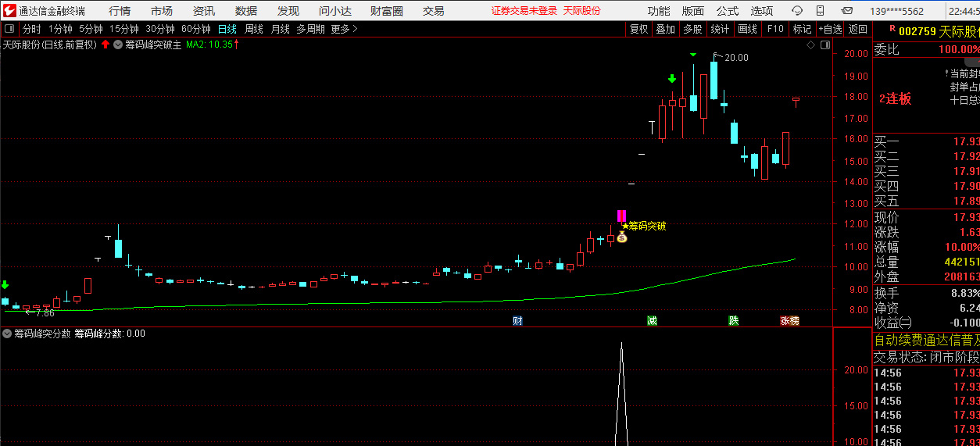Open the 问小达 menu
980x446 pixels.
(336, 11)
